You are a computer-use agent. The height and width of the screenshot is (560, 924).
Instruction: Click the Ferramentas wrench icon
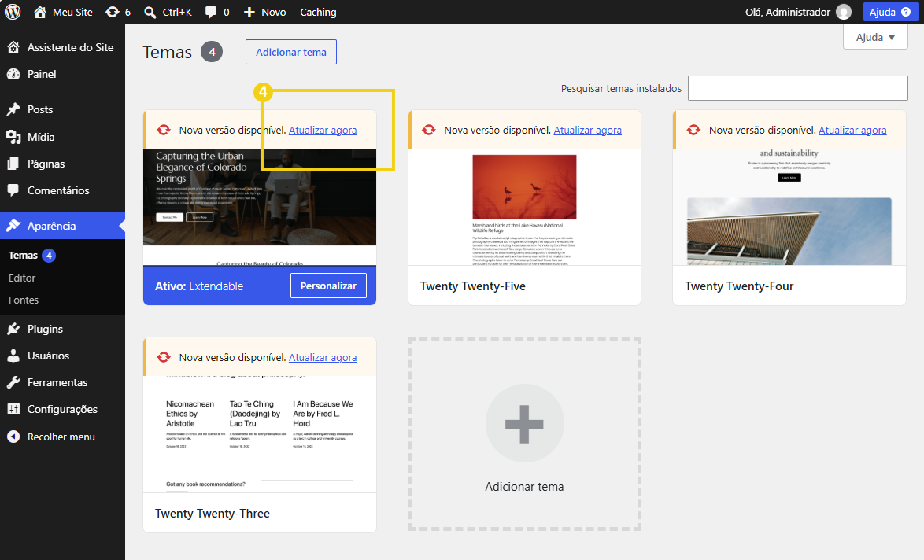pos(13,382)
